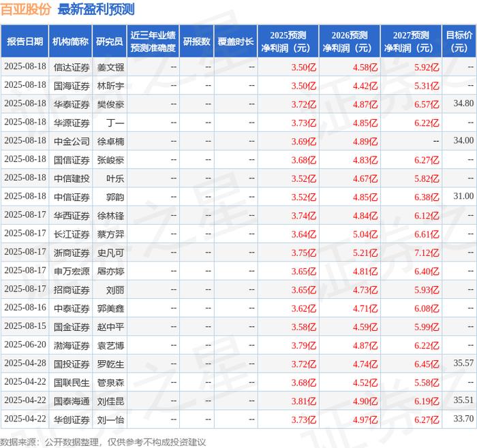
Task: Select analyst name 张峻豪
Action: 110,160
